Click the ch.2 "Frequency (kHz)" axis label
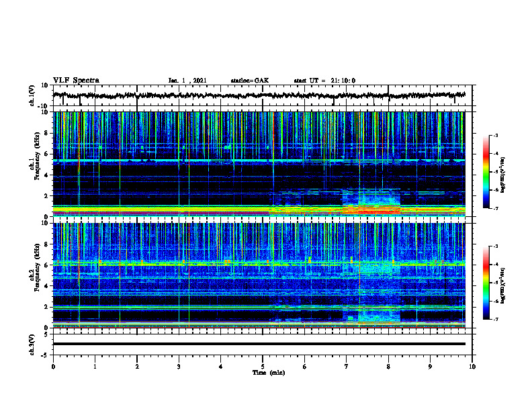The image size is (532, 411). point(37,267)
